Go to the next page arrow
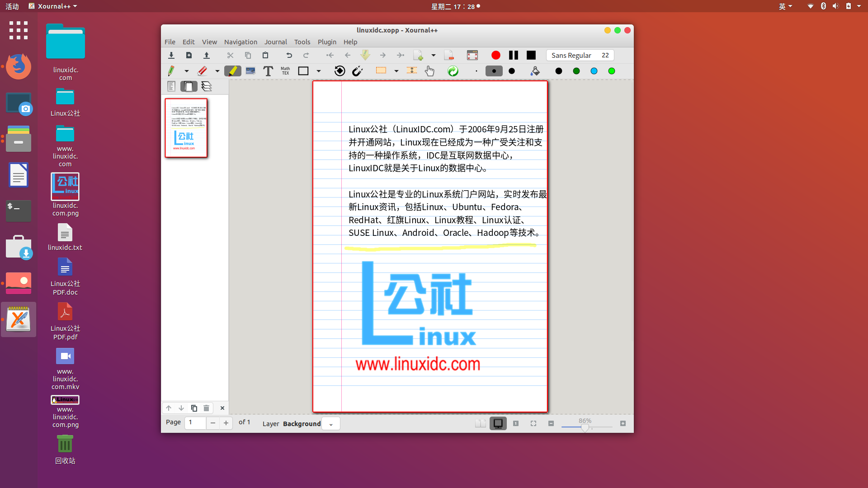The width and height of the screenshot is (868, 488). click(x=383, y=55)
